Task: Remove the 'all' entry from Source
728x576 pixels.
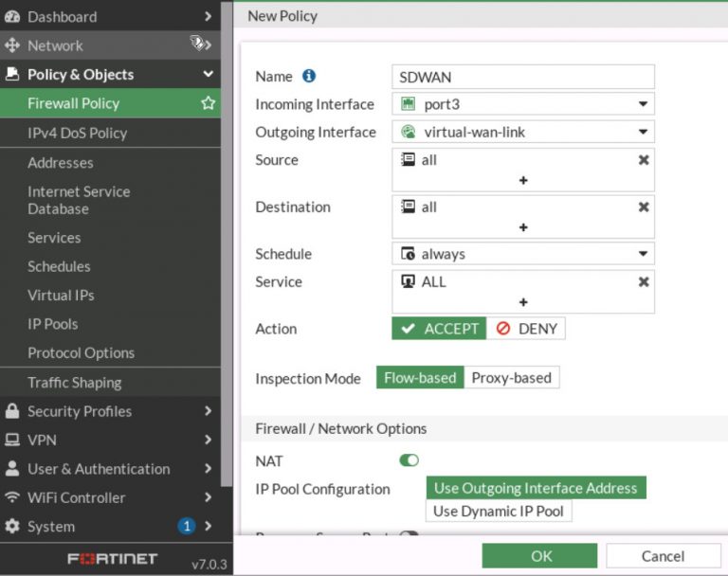Action: coord(644,160)
